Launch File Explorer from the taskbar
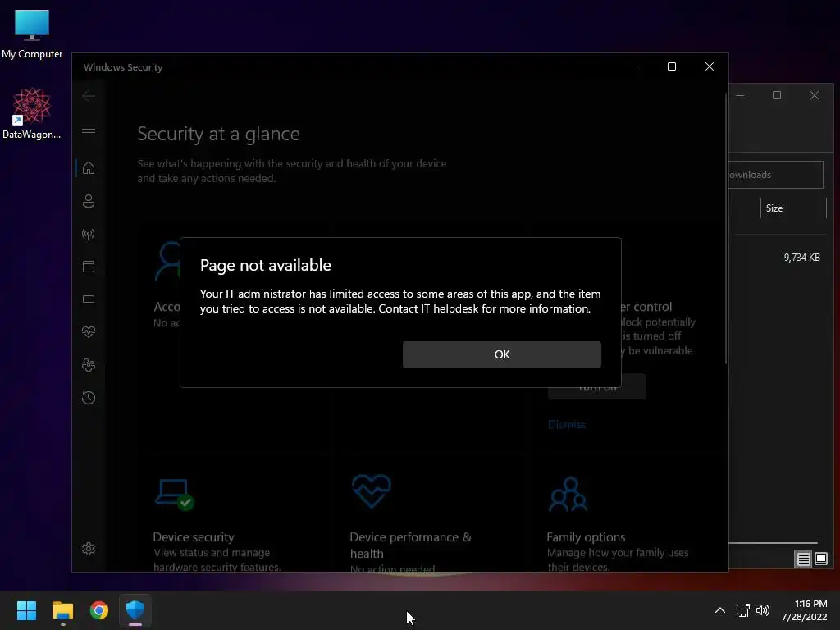Screen dimensions: 840x630 point(62,610)
